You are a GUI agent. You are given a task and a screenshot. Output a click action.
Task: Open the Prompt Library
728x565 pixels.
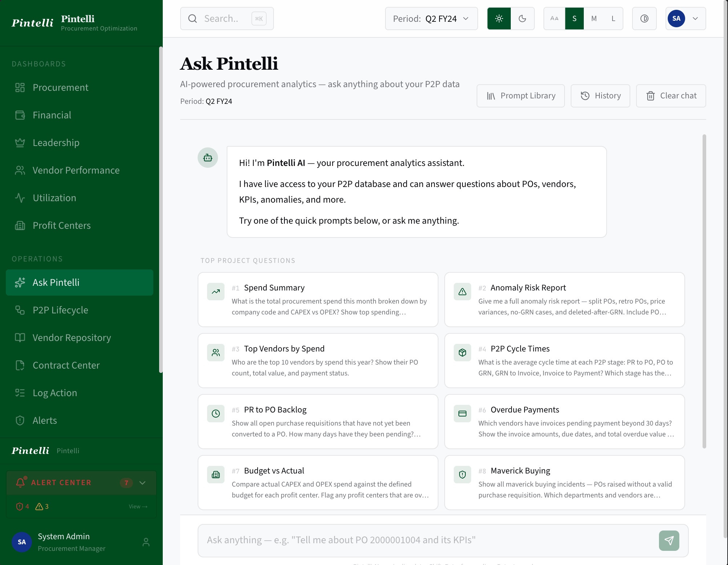click(521, 96)
